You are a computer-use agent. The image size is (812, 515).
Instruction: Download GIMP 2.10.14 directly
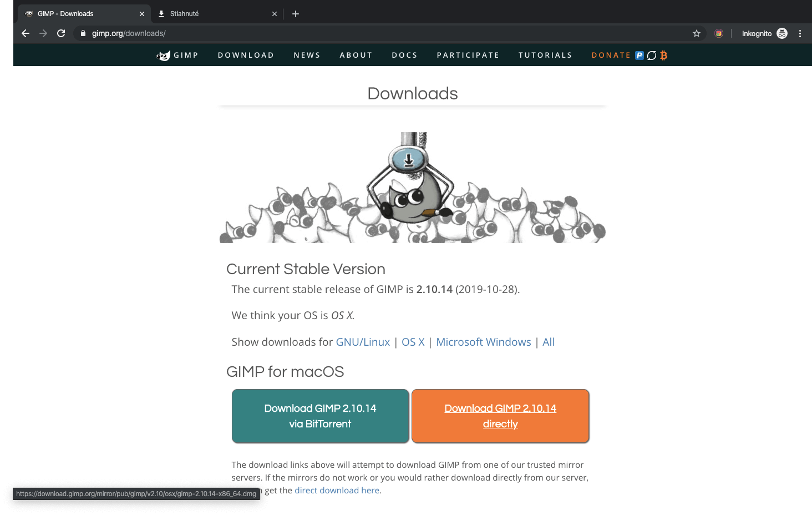pyautogui.click(x=500, y=416)
